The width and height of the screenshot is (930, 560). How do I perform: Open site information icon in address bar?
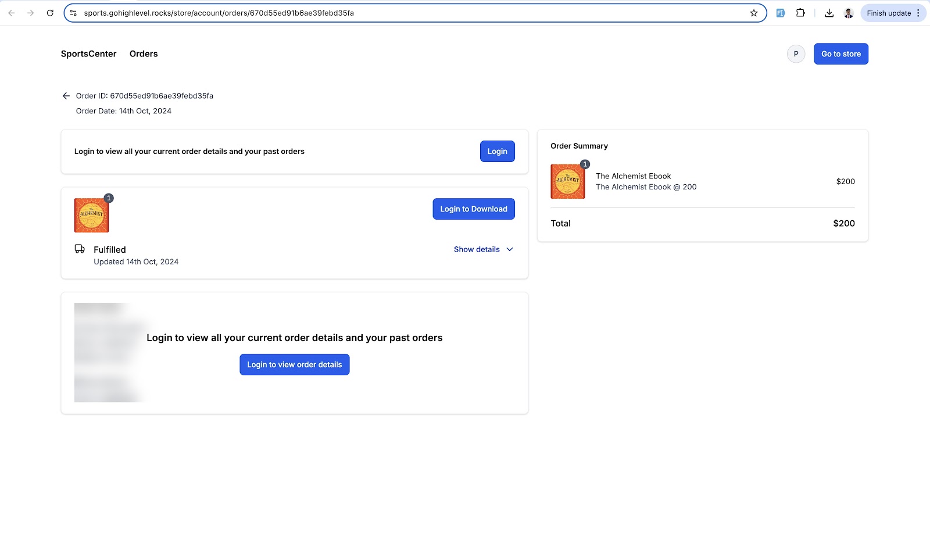tap(73, 13)
